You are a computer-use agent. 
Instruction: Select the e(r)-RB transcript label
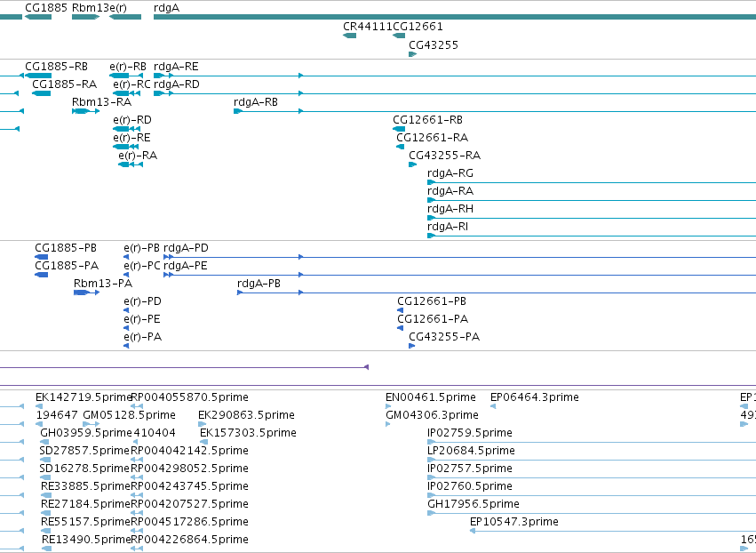click(x=128, y=67)
